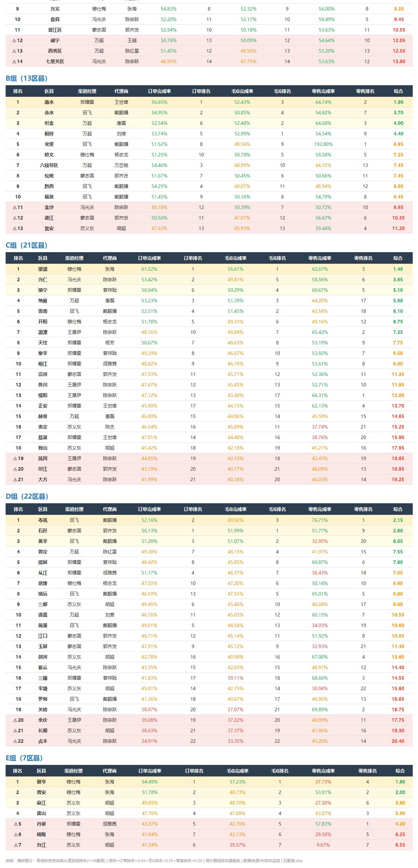This screenshot has height=868, width=418.
Task: Click the warning icon beside 台江 in E组
Action: coord(15,845)
